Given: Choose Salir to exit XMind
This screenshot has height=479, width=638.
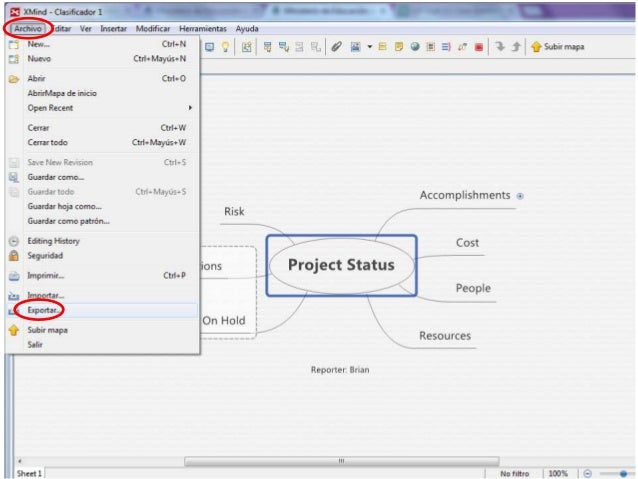Looking at the screenshot, I should click(102, 345).
